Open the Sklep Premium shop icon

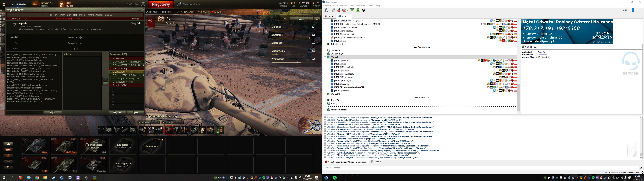[x=62, y=4]
